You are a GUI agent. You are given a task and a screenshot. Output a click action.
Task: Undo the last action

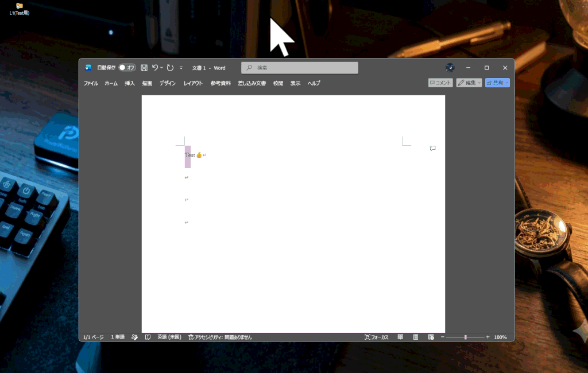coord(155,68)
